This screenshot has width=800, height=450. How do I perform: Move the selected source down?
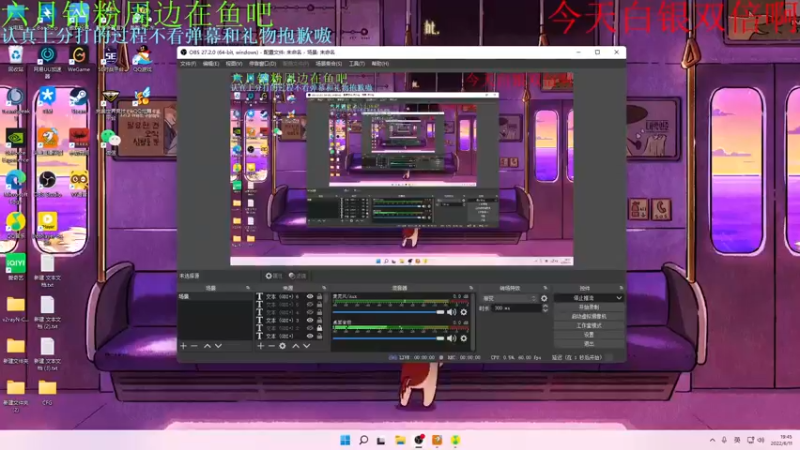pos(307,346)
